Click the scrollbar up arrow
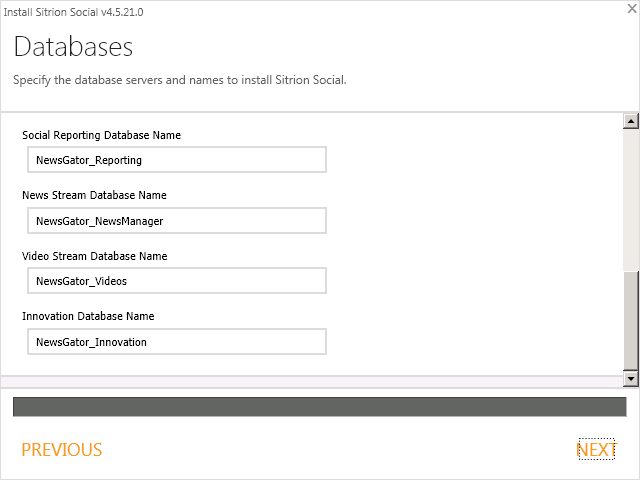The image size is (640, 480). 630,121
